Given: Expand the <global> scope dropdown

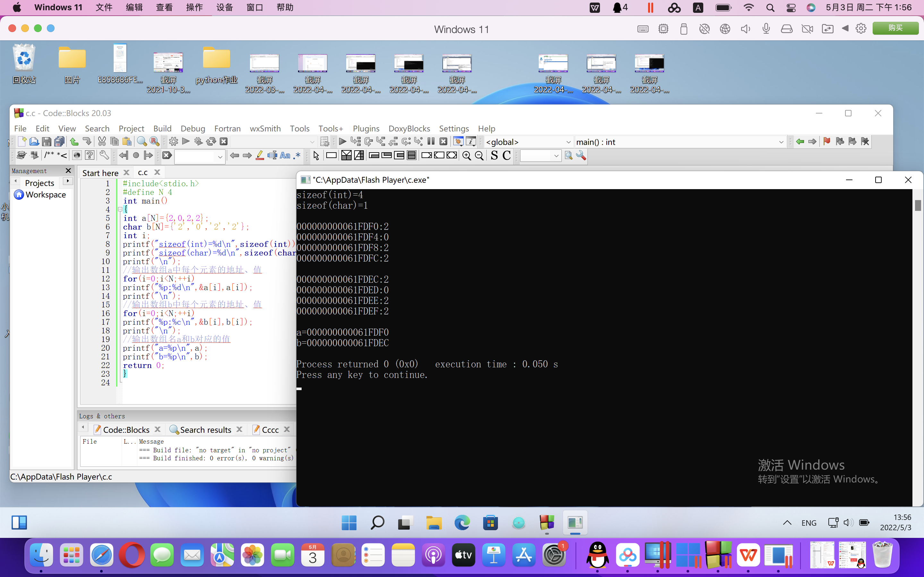Looking at the screenshot, I should click(568, 142).
